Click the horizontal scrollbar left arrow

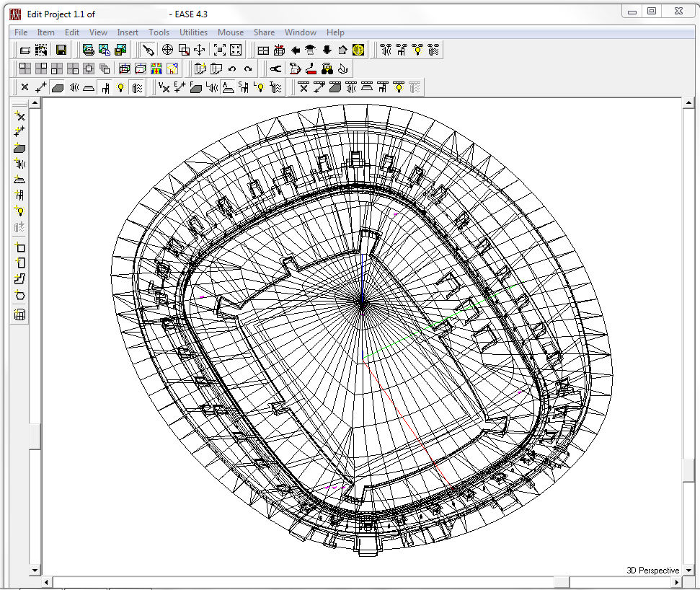pos(47,582)
